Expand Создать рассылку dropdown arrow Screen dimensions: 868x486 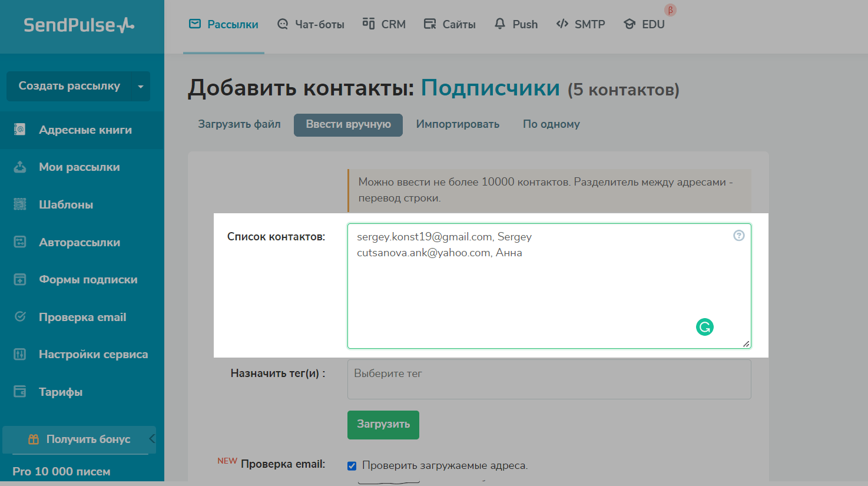(140, 87)
